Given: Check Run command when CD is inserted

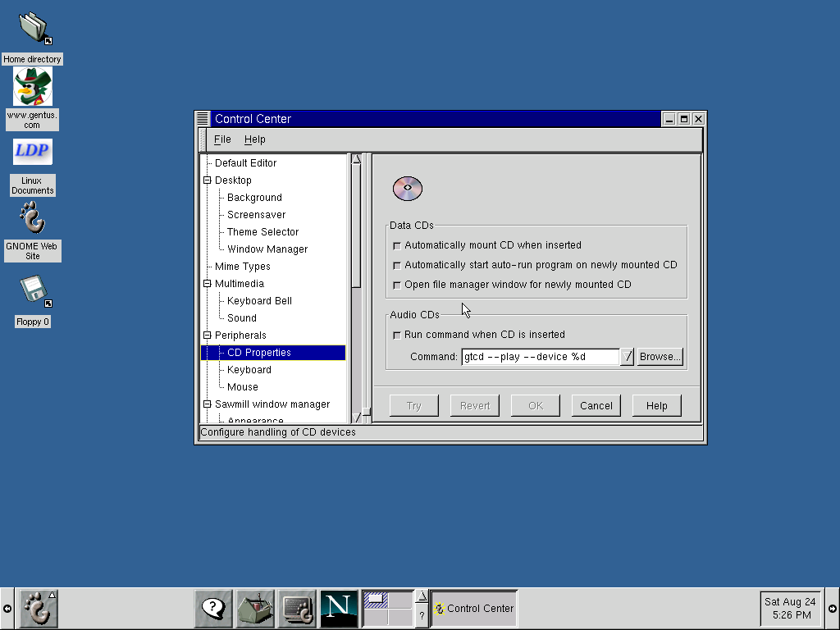Looking at the screenshot, I should point(397,336).
